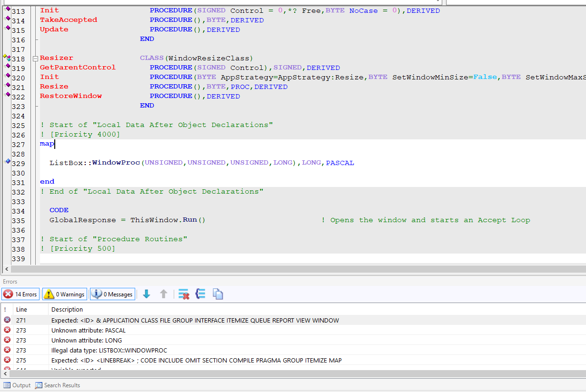The width and height of the screenshot is (586, 392).
Task: Clear the error list with red X icon
Action: [184, 294]
